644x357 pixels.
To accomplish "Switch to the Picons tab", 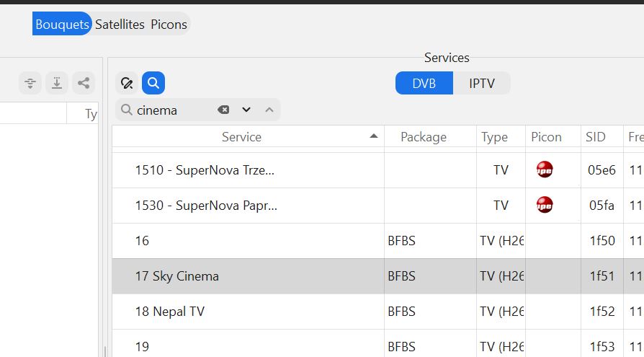I will tap(169, 25).
